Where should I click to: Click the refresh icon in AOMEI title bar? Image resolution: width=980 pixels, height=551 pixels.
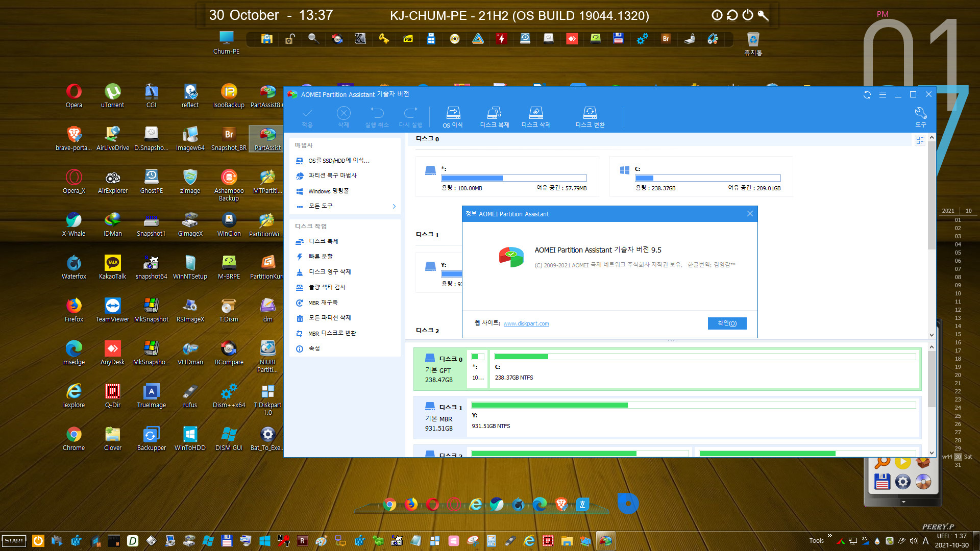(x=867, y=95)
